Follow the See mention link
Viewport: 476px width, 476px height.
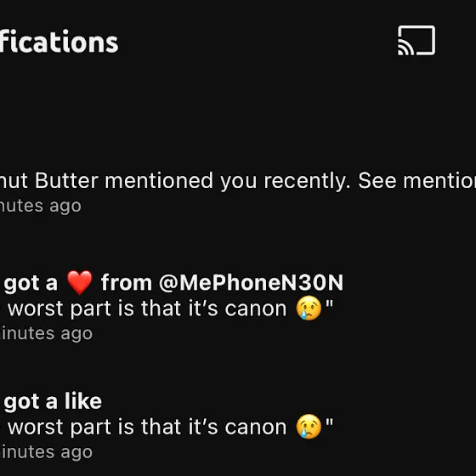[x=416, y=180]
